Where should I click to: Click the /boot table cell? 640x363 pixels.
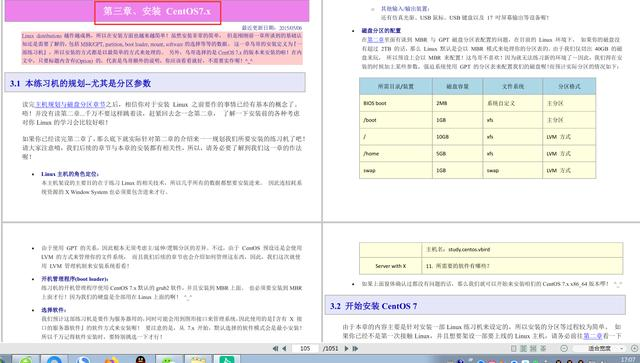click(x=396, y=120)
